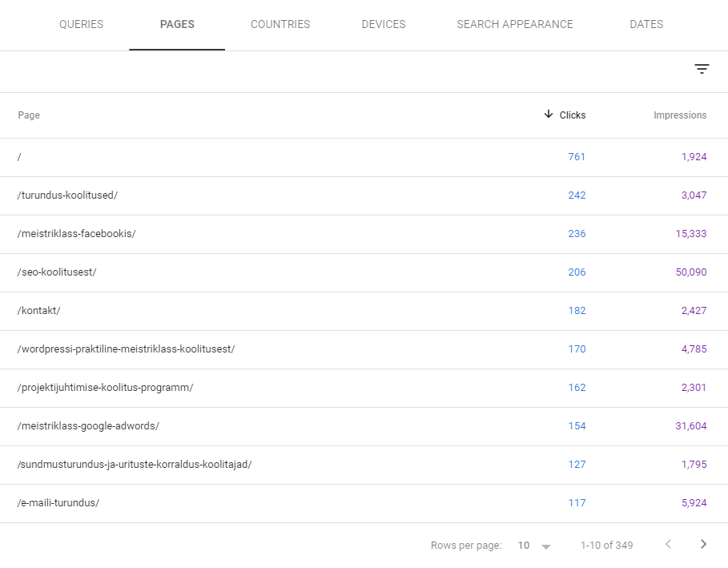The width and height of the screenshot is (728, 568).
Task: Click the /meistriklass-google-adwords/ page entry
Action: 88,426
